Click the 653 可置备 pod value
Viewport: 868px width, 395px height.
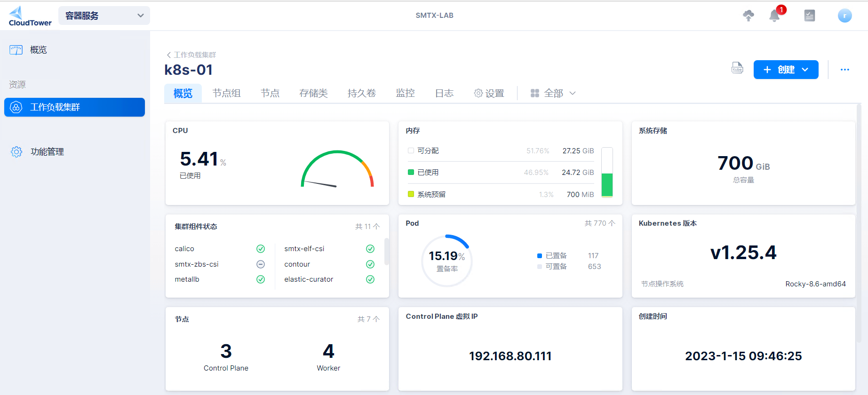pos(594,267)
